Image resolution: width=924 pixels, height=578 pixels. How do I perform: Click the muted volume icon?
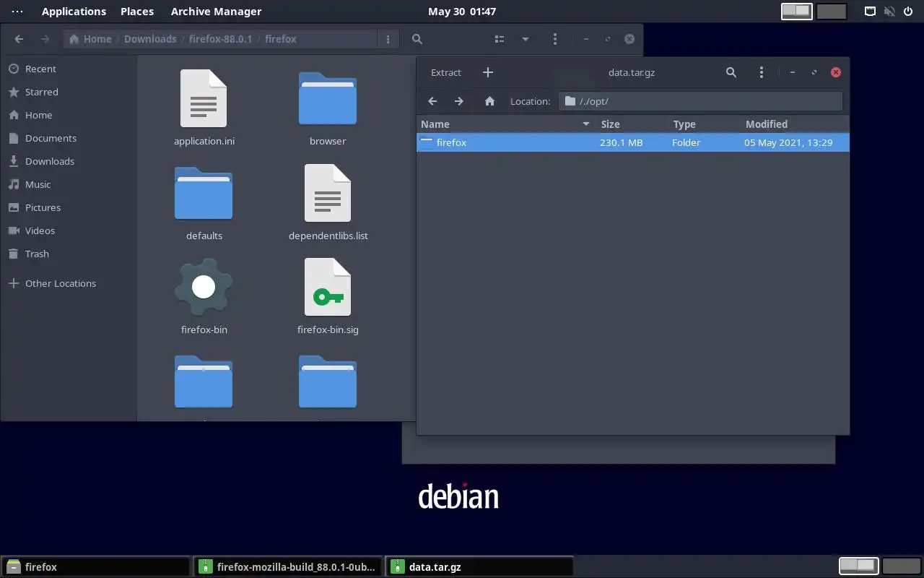click(889, 11)
